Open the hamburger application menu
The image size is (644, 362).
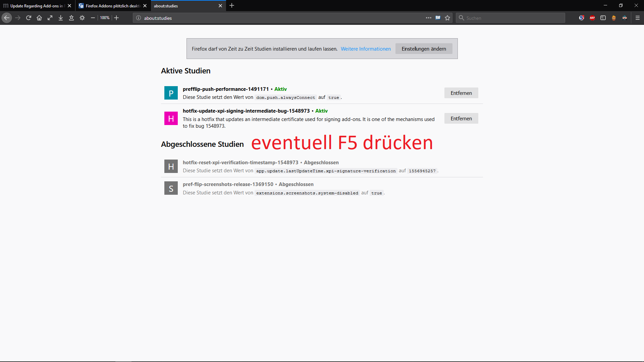pos(638,18)
